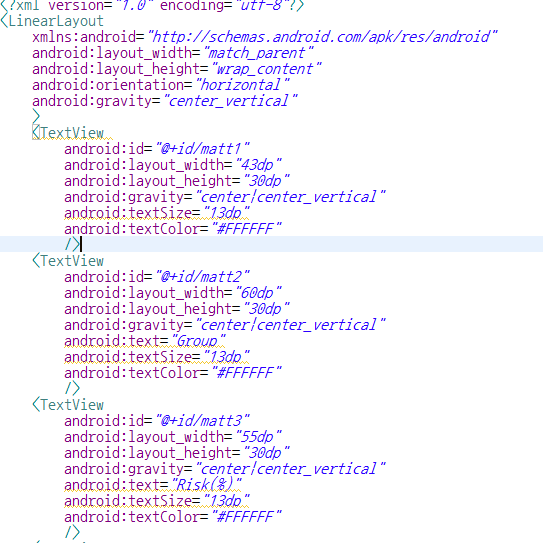Click the @+id/matt3 id value
This screenshot has height=543, width=543.
coord(202,421)
